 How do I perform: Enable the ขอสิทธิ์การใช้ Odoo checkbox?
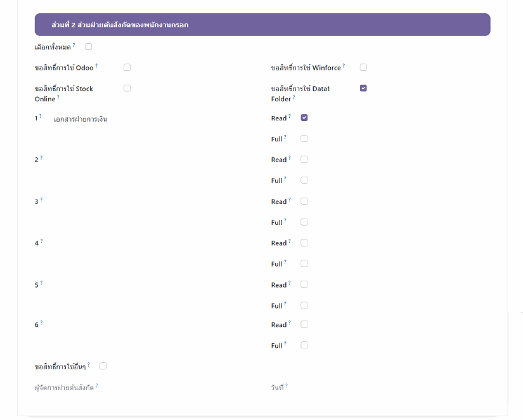(x=127, y=67)
